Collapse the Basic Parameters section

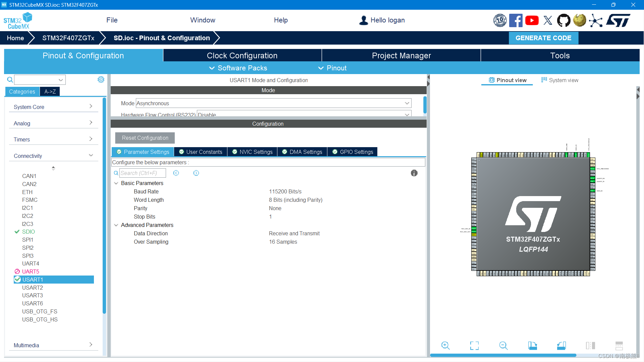pyautogui.click(x=116, y=183)
